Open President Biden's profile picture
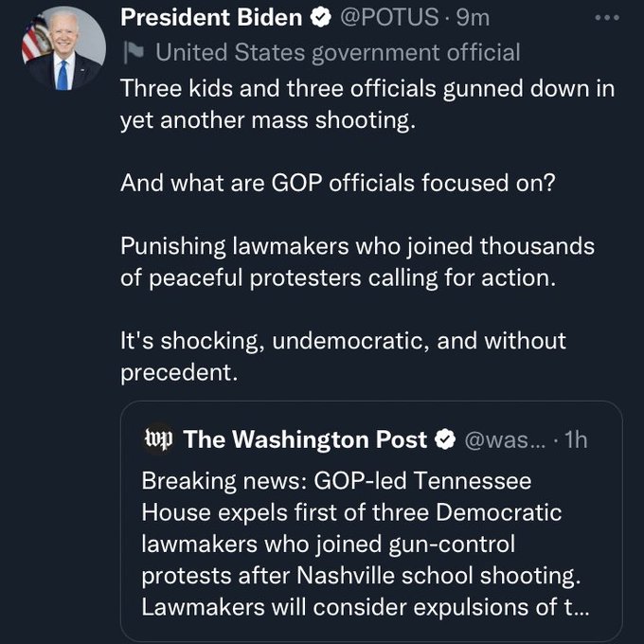The width and height of the screenshot is (644, 644). tap(62, 51)
